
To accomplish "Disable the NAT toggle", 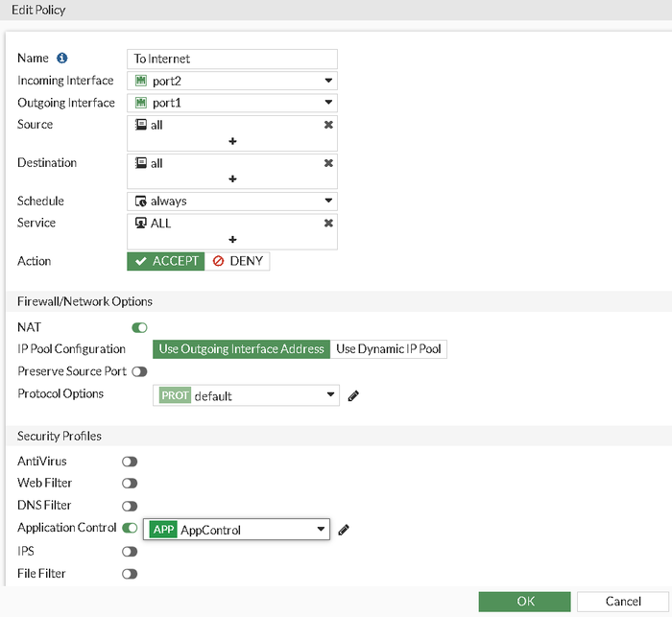I will pyautogui.click(x=140, y=328).
